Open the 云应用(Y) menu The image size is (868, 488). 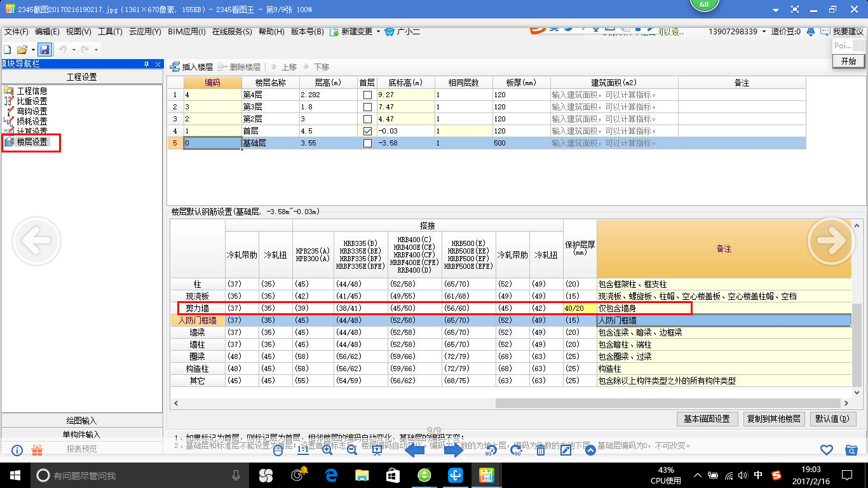click(x=145, y=32)
